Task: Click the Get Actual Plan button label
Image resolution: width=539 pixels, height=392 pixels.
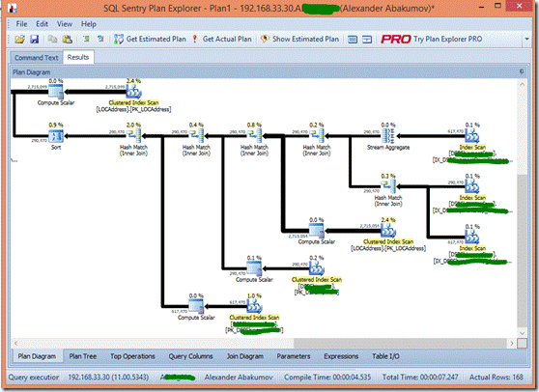Action: point(227,40)
